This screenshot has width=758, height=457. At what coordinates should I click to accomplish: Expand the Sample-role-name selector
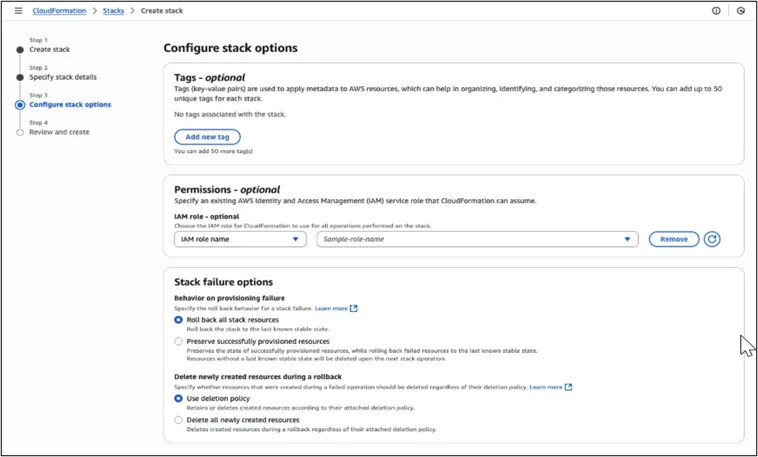coord(477,239)
